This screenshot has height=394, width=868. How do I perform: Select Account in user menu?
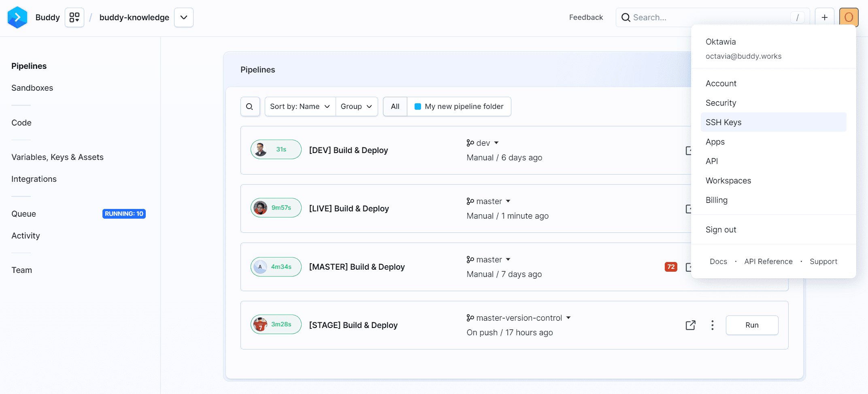click(773, 83)
